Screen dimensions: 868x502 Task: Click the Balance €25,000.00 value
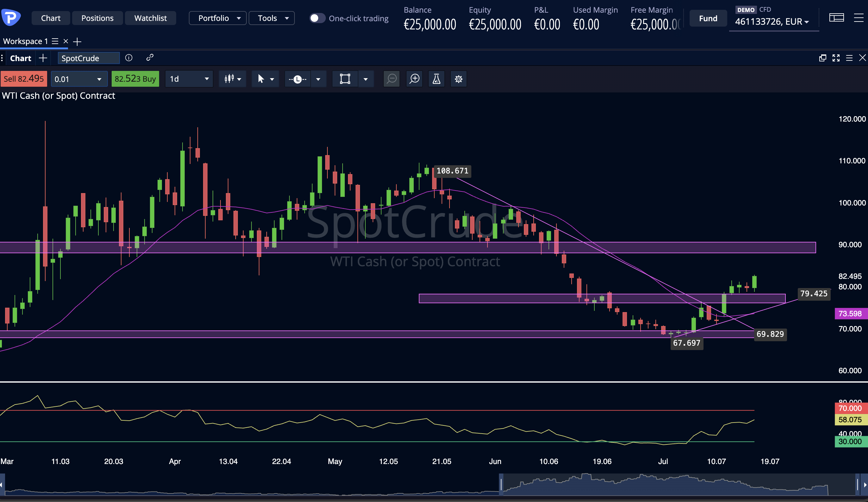430,24
